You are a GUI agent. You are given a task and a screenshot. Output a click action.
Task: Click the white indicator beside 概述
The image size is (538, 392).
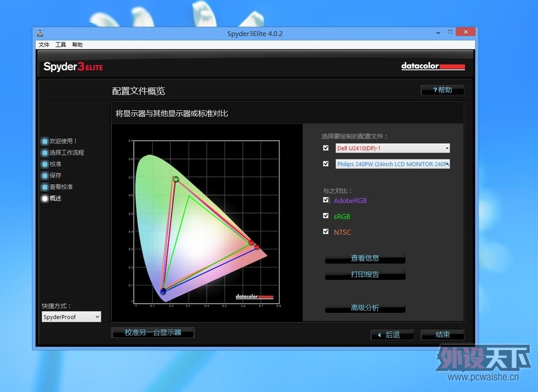[x=45, y=198]
